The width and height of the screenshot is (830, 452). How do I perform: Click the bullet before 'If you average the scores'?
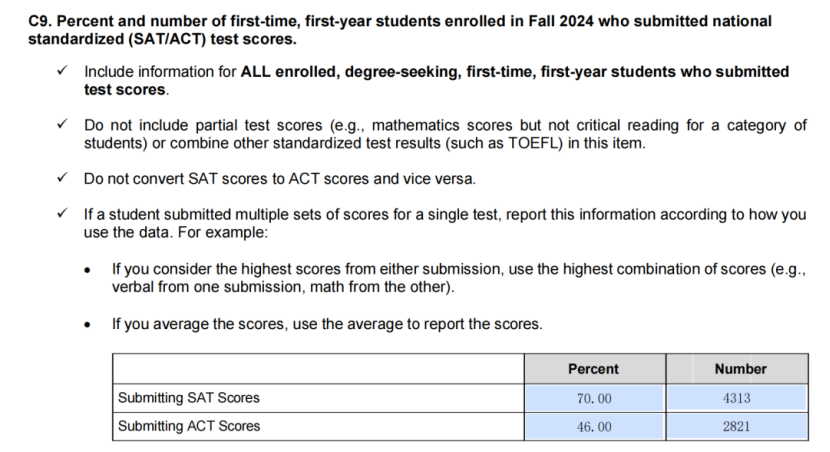click(x=89, y=324)
